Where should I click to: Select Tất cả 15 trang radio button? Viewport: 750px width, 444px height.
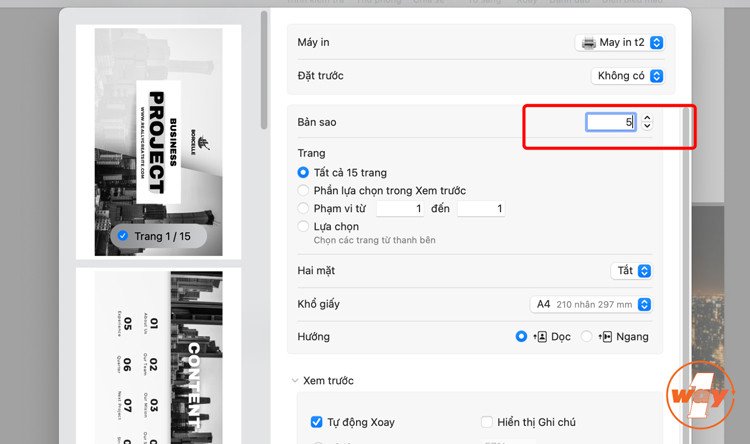click(x=303, y=172)
